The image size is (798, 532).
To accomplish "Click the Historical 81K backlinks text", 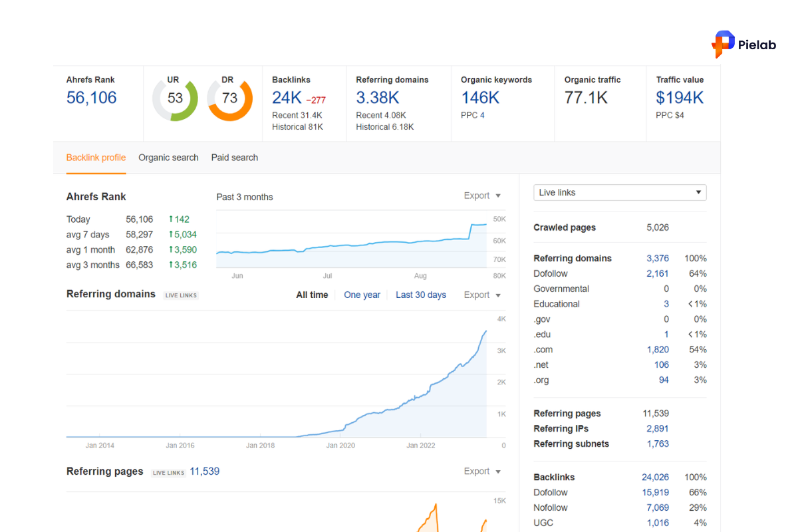I will click(x=297, y=127).
